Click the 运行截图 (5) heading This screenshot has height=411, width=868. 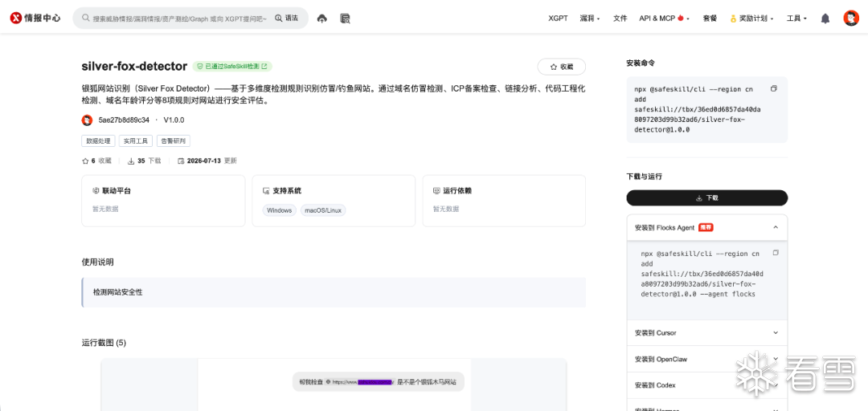(x=104, y=343)
